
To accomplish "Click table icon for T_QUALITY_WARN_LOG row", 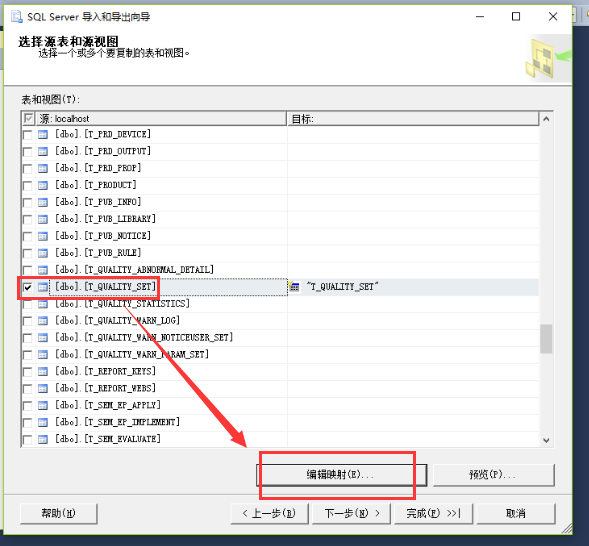I will click(x=43, y=321).
